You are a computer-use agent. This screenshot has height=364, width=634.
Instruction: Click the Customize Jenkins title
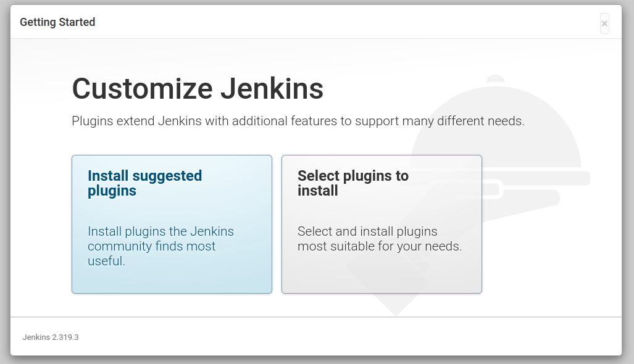pos(198,89)
